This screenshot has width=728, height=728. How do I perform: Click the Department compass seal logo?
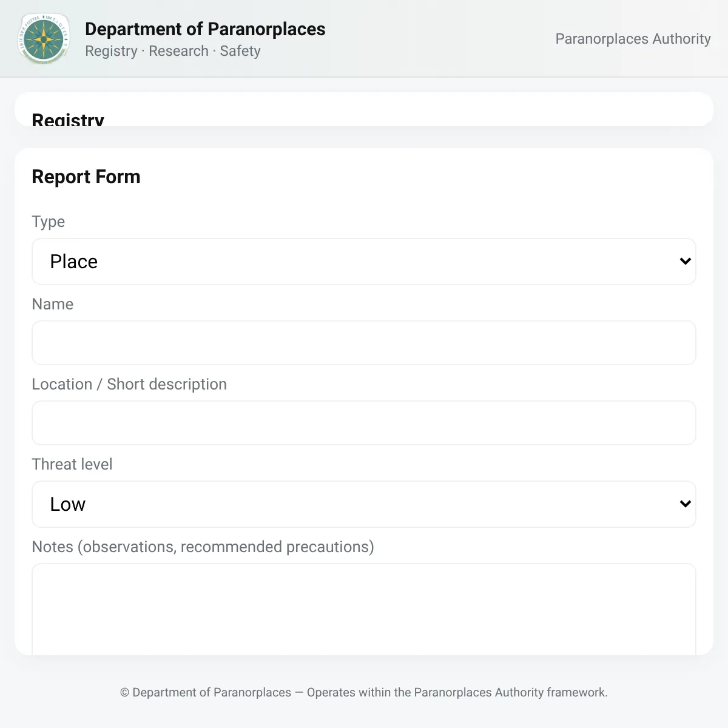tap(44, 39)
